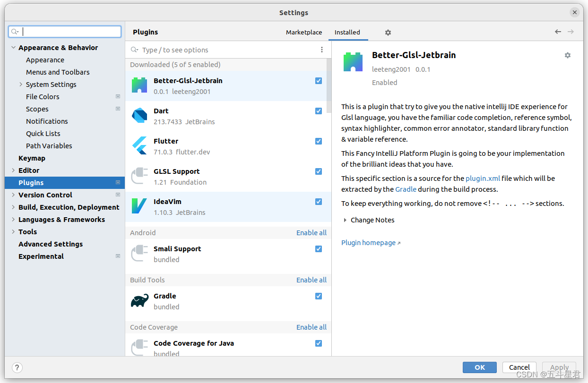Expand Languages & Frameworks node

tap(13, 219)
